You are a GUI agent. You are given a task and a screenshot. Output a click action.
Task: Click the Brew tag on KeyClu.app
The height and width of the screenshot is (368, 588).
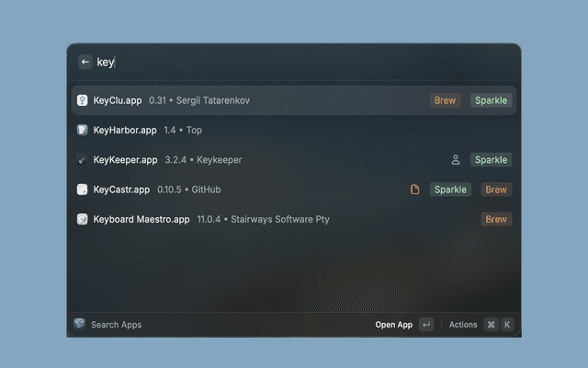tap(445, 100)
